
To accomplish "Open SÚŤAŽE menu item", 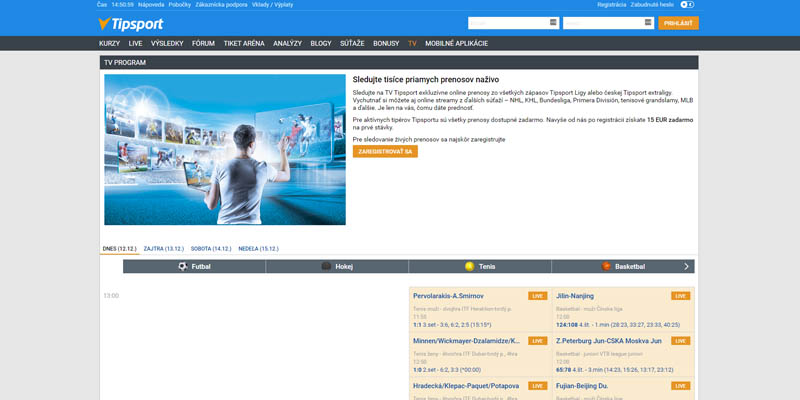I will coord(352,43).
